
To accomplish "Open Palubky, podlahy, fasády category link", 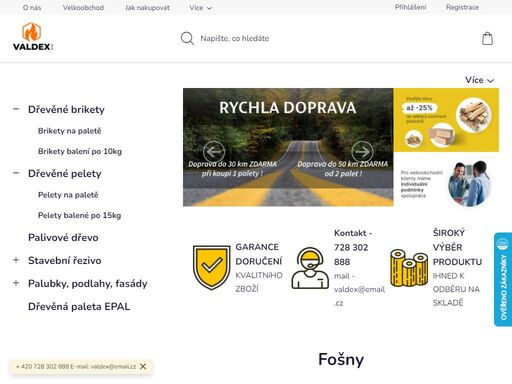I will (x=88, y=284).
